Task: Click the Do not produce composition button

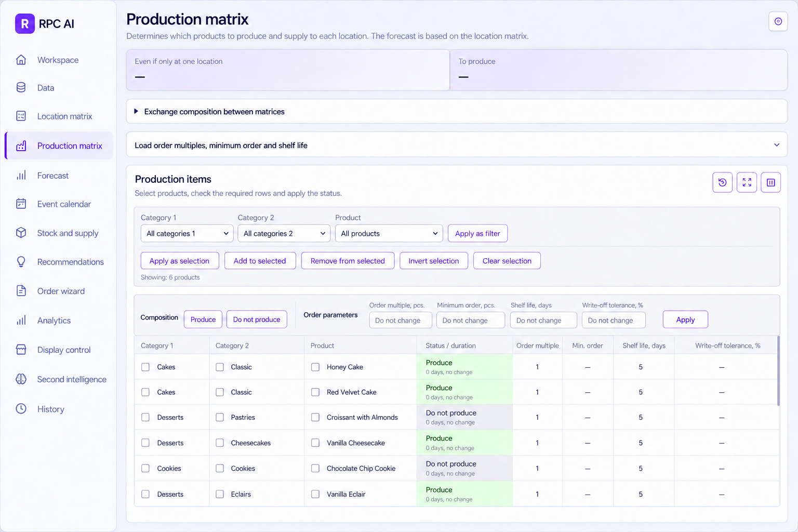Action: pyautogui.click(x=257, y=320)
